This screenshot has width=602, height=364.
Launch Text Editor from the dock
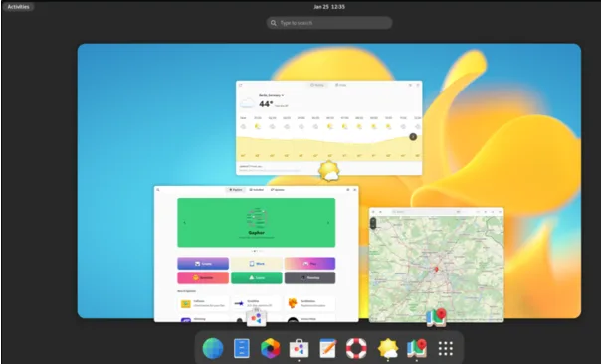328,348
